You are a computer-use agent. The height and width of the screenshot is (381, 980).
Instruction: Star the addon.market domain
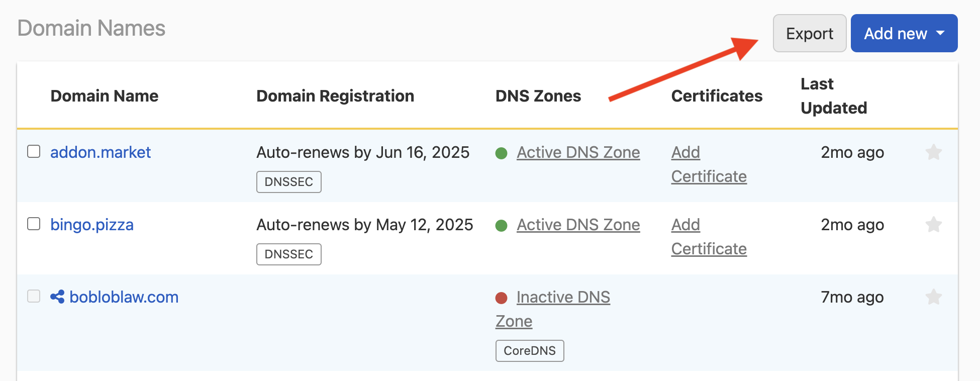(x=934, y=152)
